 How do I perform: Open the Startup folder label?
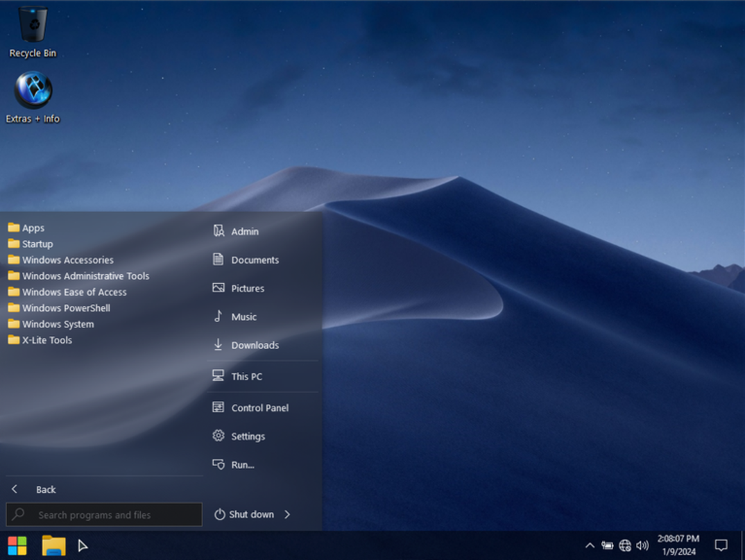coord(37,244)
